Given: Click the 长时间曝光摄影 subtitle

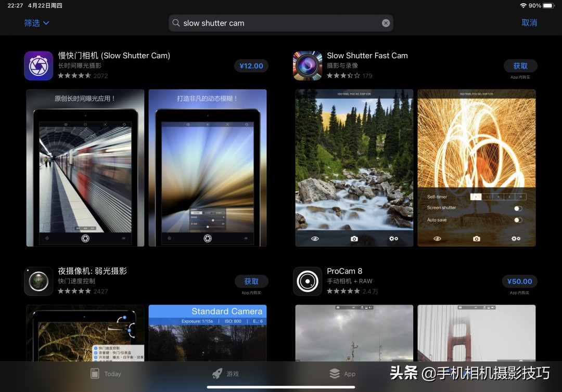Looking at the screenshot, I should coord(80,66).
